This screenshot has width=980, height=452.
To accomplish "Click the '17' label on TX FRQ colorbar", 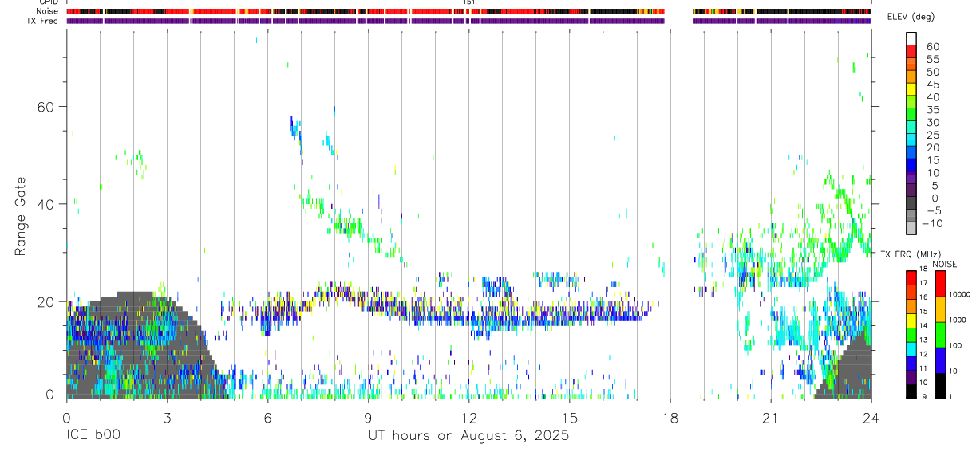I will pyautogui.click(x=923, y=283).
